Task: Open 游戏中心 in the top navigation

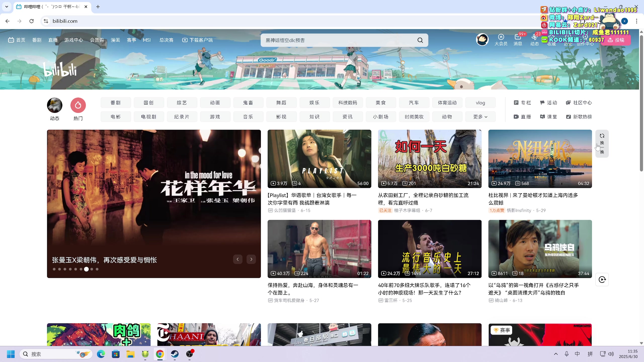Action: pyautogui.click(x=73, y=40)
